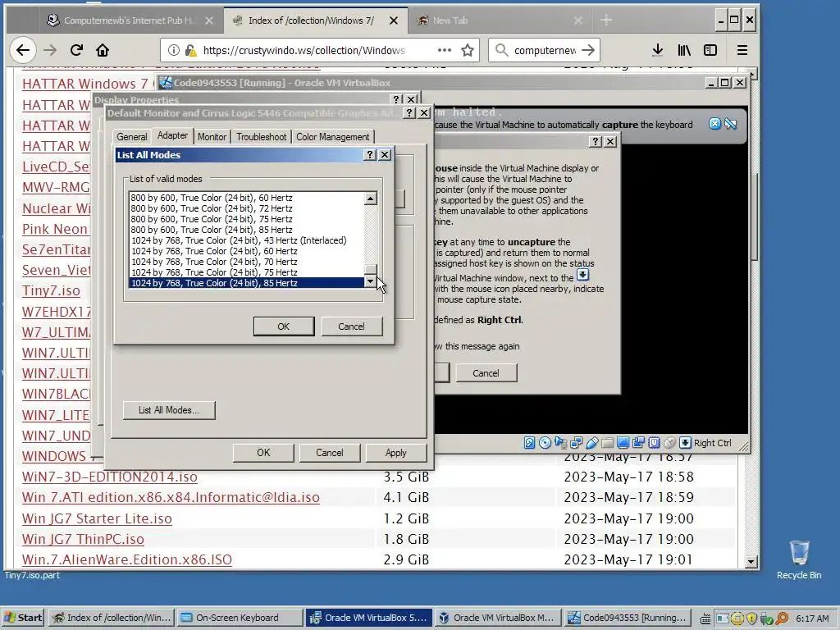The width and height of the screenshot is (840, 630).
Task: Open the Color Management tab
Action: pyautogui.click(x=333, y=137)
